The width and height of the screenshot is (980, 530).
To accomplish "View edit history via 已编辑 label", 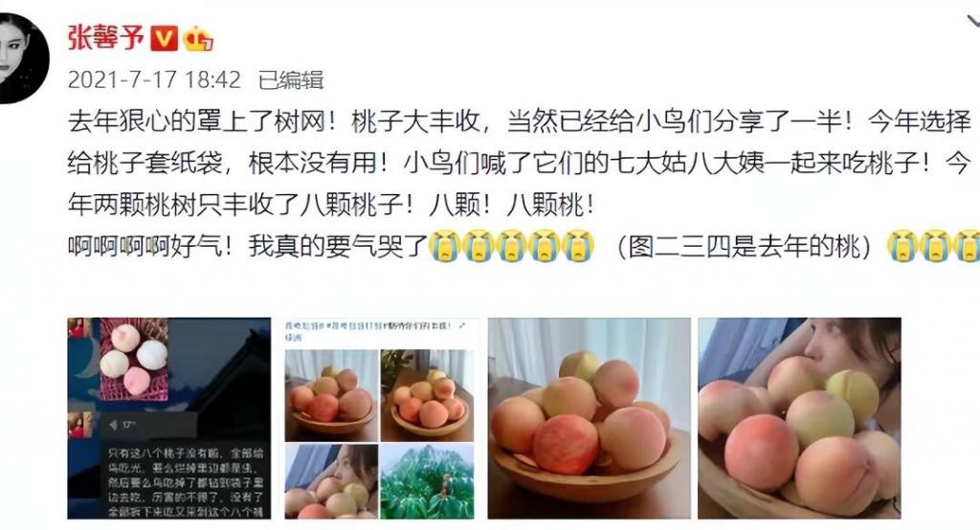I will (x=291, y=80).
